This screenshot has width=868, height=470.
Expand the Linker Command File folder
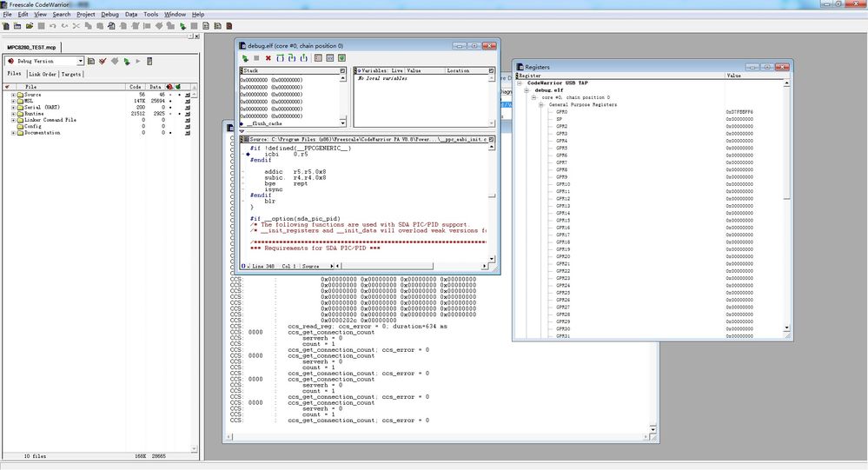[x=13, y=120]
